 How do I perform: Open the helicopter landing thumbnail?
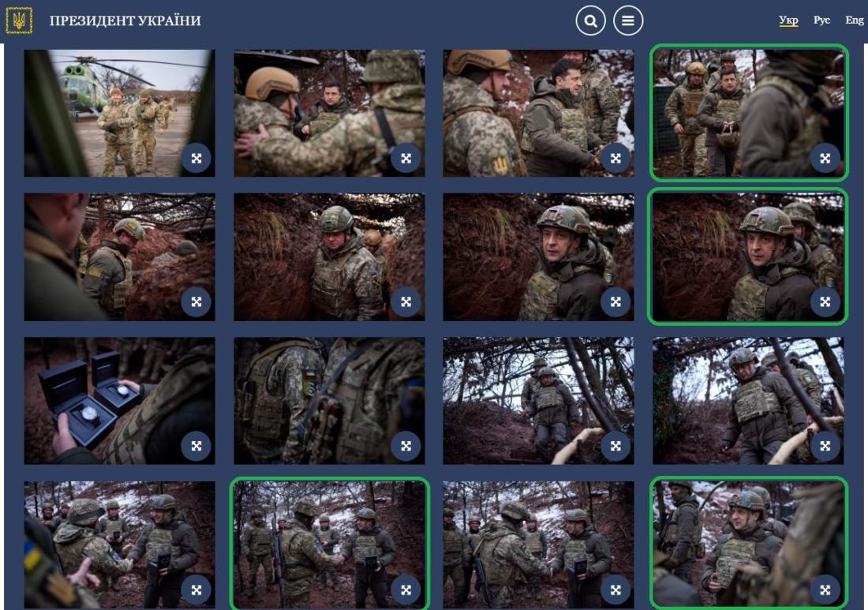tap(120, 114)
